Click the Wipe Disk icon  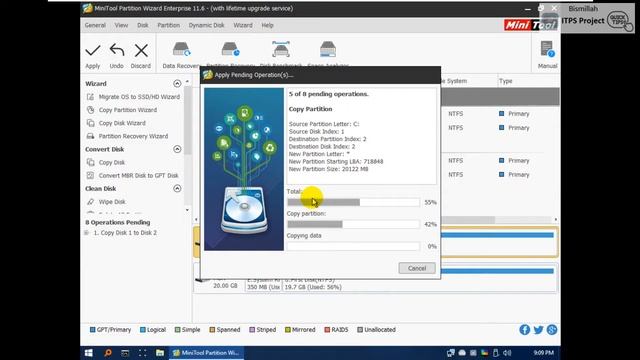pos(90,202)
